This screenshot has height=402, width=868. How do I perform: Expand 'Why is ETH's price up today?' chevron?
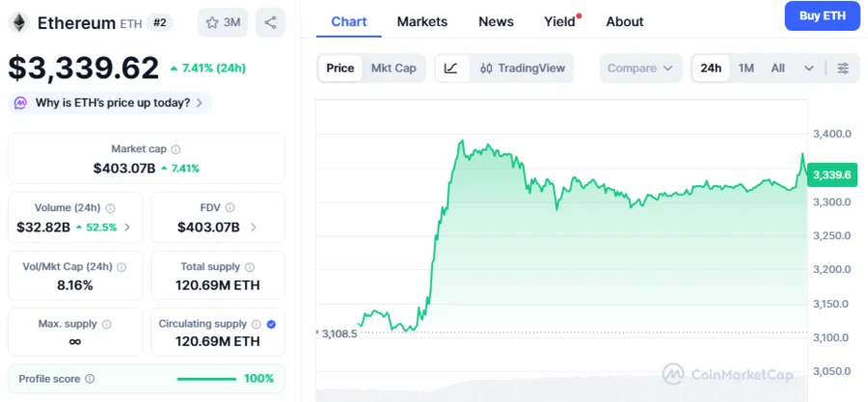coord(200,103)
